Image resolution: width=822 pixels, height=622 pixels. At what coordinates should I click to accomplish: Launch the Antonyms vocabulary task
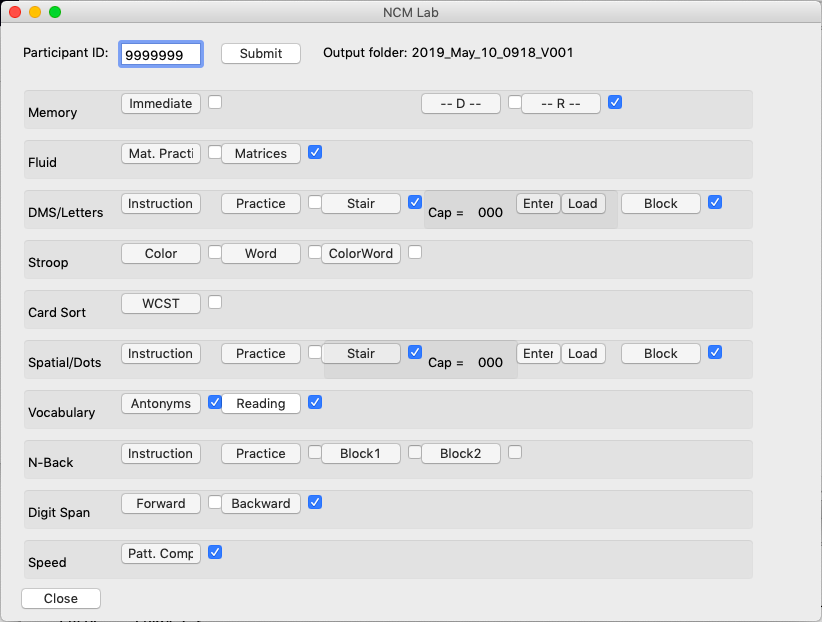pos(161,403)
